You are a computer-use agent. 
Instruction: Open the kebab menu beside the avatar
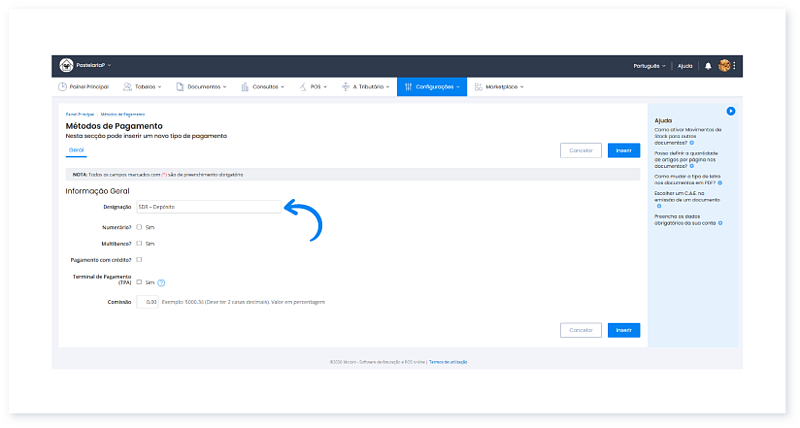(735, 66)
